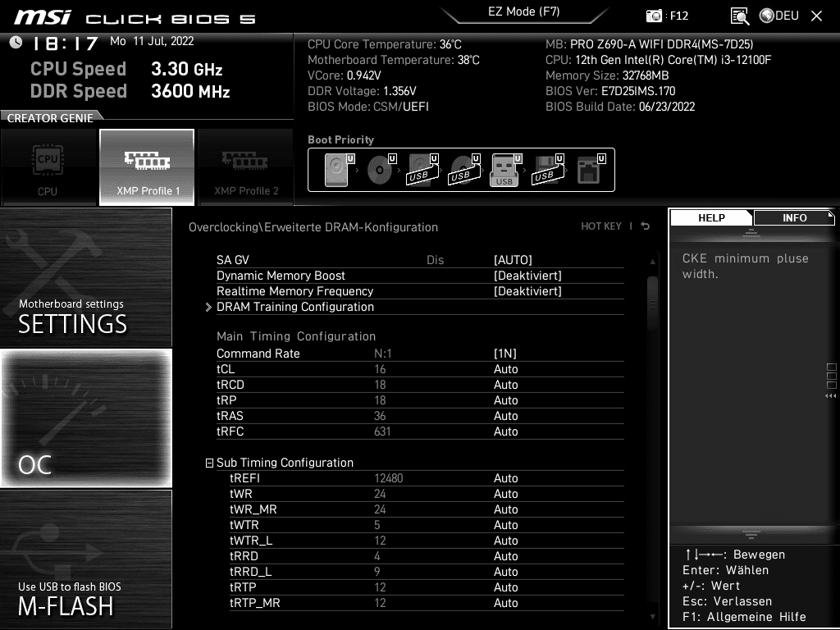Viewport: 840px width, 630px height.
Task: Switch to EZ Mode (F7)
Action: pyautogui.click(x=523, y=11)
